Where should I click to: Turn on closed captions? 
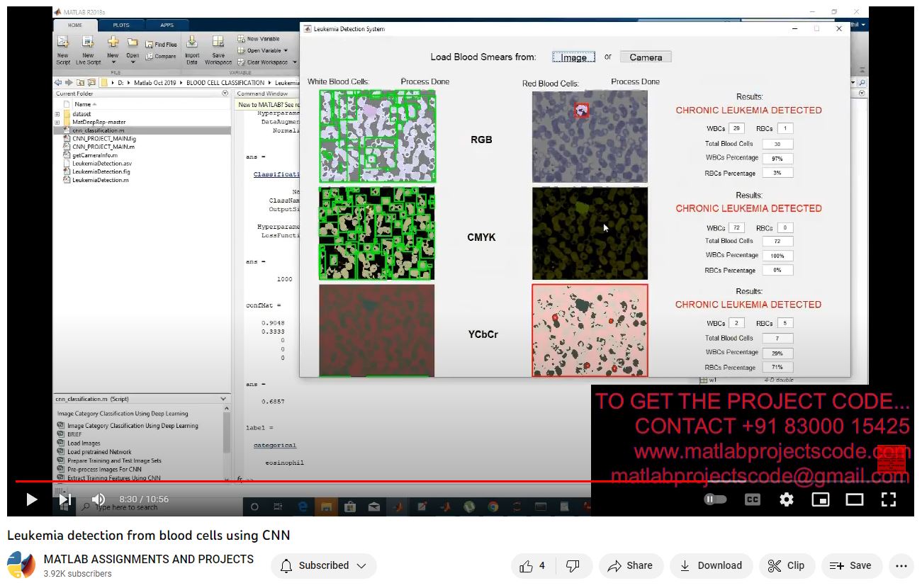coord(753,499)
